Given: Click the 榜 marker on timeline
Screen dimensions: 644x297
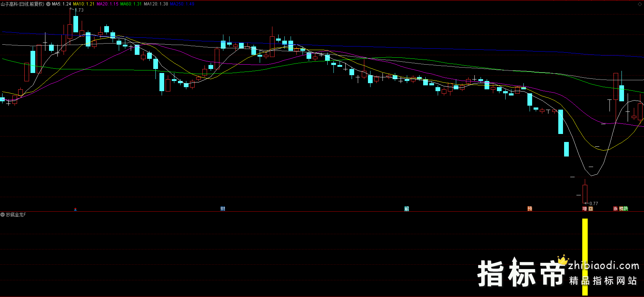Looking at the screenshot, I should (621, 209).
